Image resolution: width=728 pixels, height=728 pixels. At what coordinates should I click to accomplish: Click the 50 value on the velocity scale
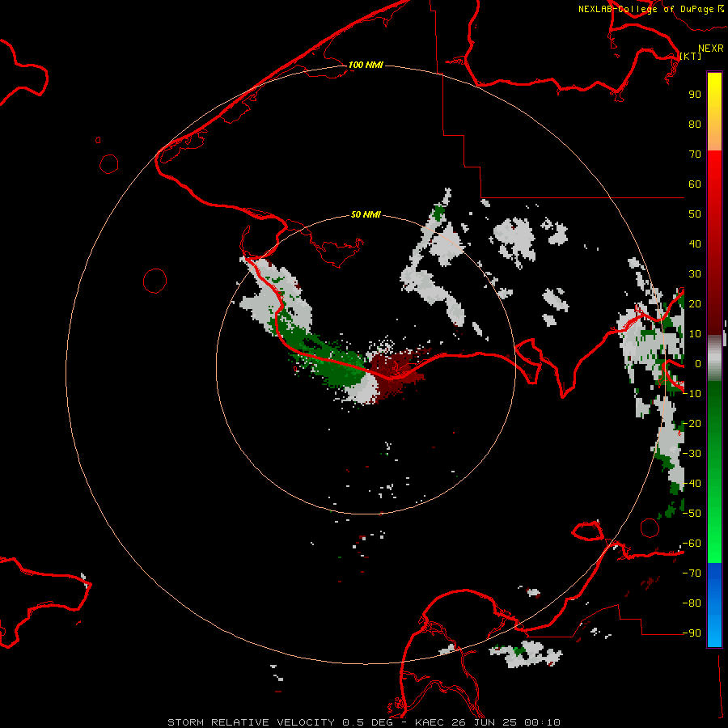click(x=695, y=214)
